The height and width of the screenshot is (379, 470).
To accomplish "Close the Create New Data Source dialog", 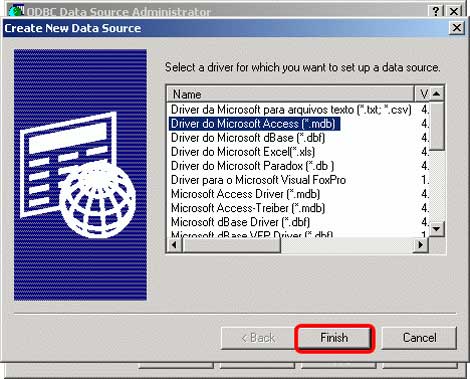I will [x=456, y=28].
